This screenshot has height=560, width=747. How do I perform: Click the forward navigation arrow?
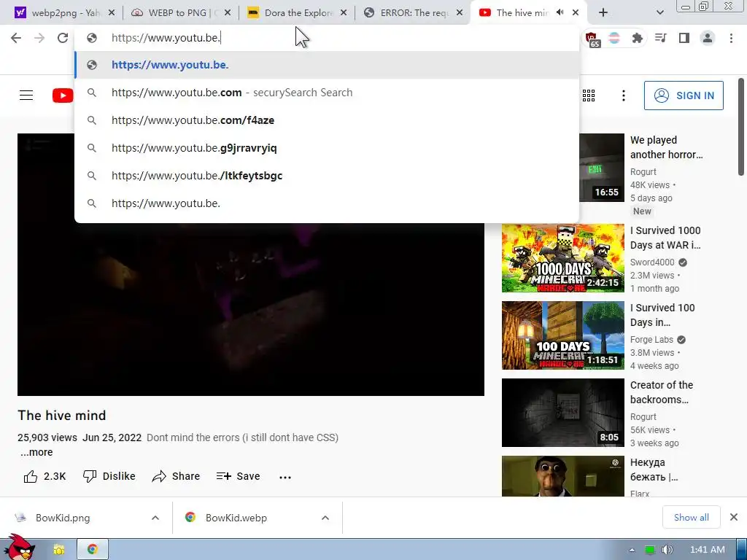(39, 38)
